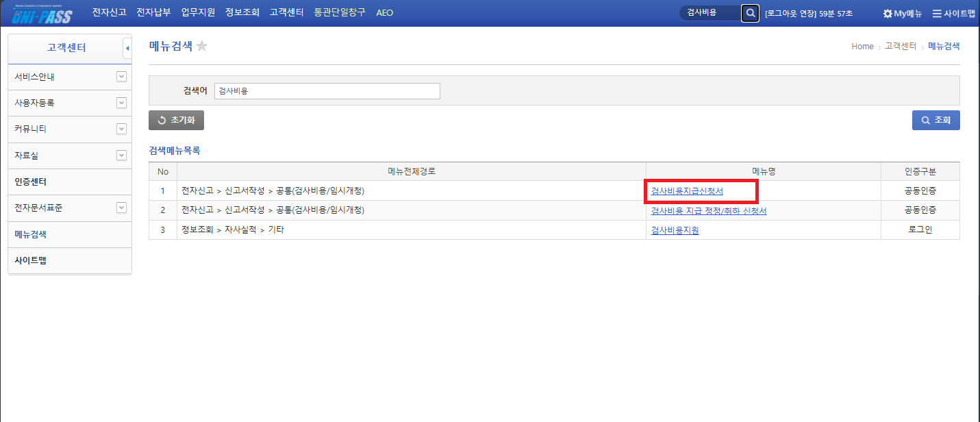Click 공동인증 cell in row 2
Image resolution: width=980 pixels, height=422 pixels.
(920, 210)
